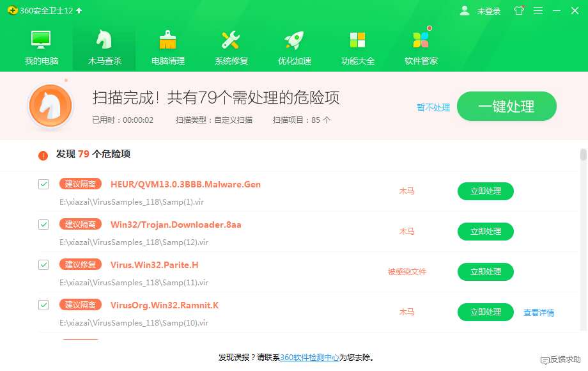Screen dimensions: 588x371
Task: Click 扫描项目：85 个 text
Action: [302, 120]
